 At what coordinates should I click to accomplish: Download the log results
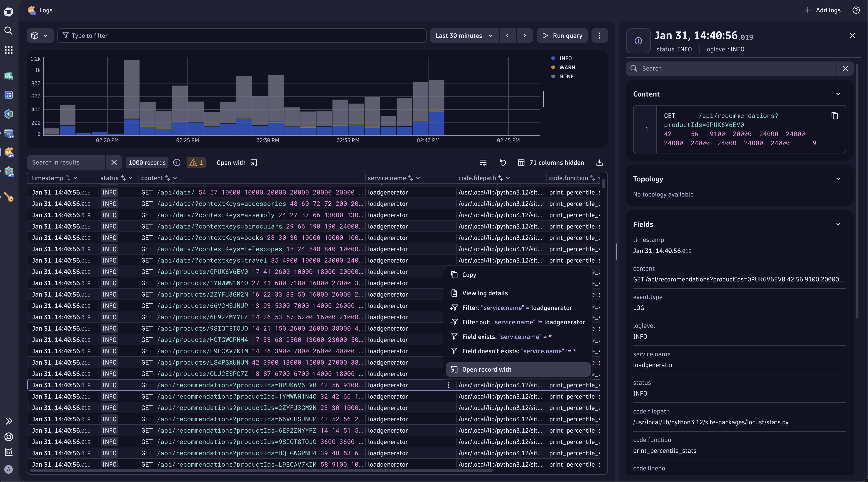click(600, 163)
